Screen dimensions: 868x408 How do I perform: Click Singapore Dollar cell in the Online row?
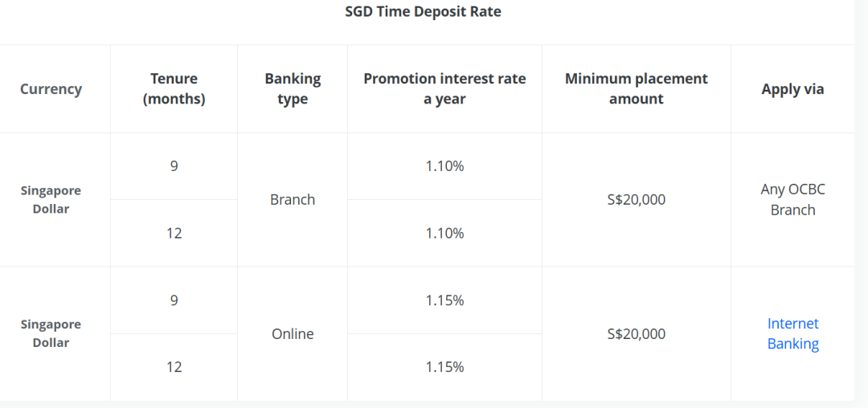click(51, 333)
